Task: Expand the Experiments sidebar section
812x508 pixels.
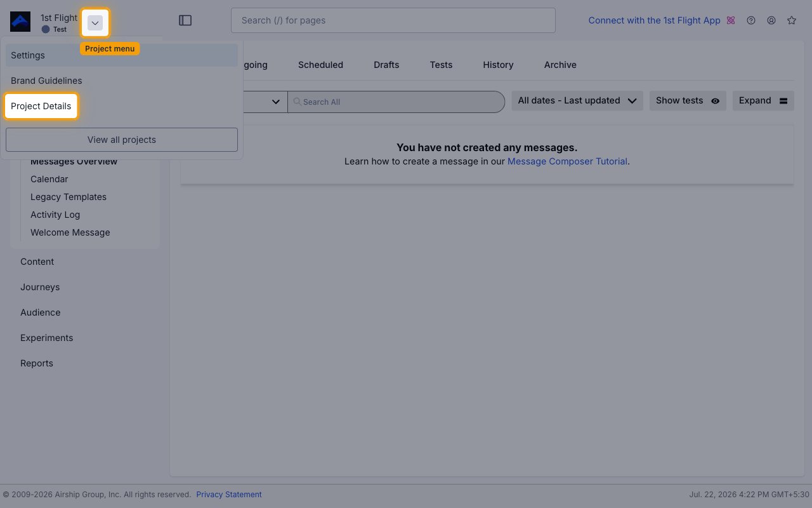Action: click(46, 338)
